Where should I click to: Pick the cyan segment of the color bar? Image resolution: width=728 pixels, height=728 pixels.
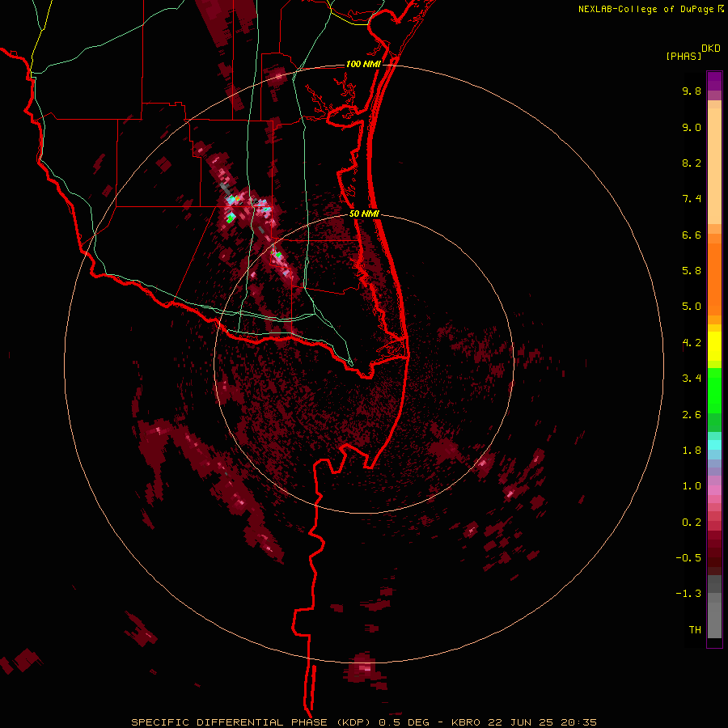click(x=714, y=444)
